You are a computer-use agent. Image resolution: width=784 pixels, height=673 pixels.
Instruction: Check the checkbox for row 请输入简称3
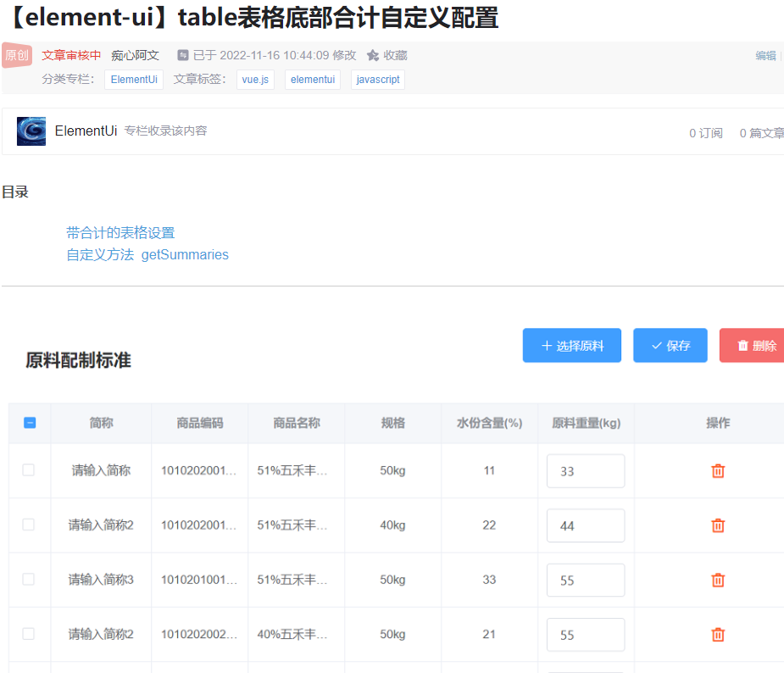point(29,579)
